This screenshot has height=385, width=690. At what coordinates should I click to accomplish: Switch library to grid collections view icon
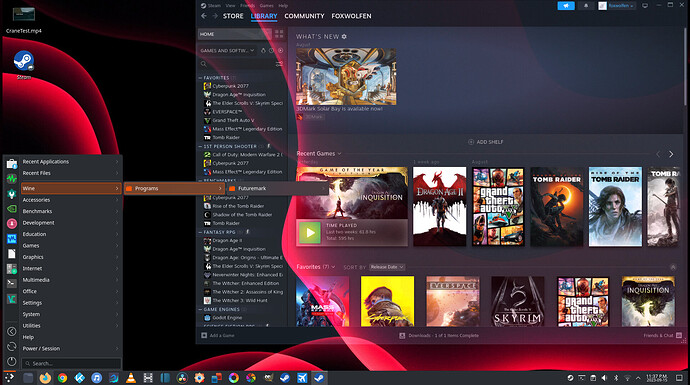[x=279, y=34]
